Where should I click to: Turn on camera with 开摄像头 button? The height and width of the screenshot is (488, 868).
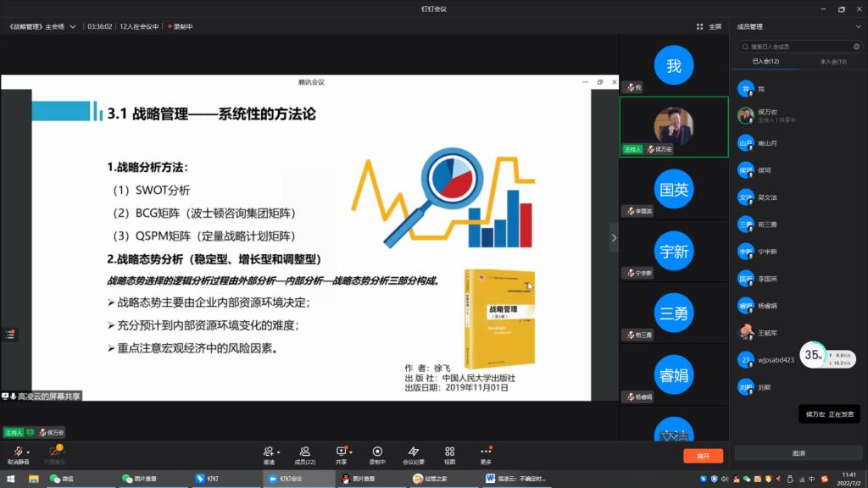(x=57, y=453)
